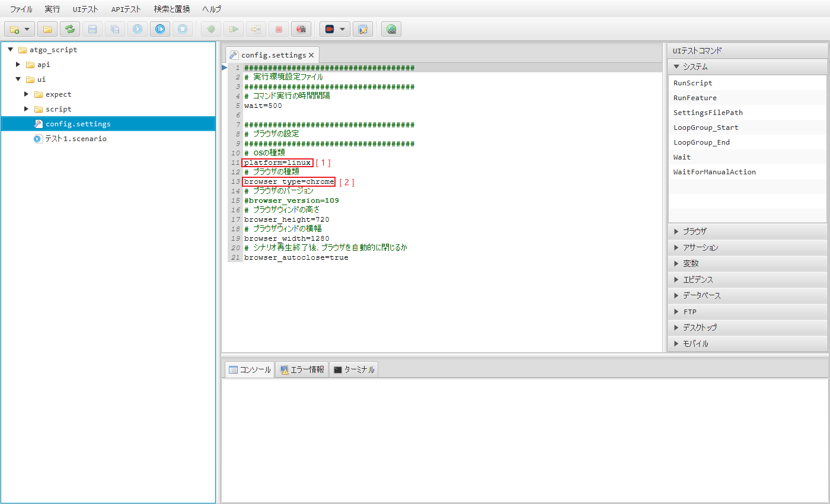Click the clear breakpoints icon
830x504 pixels.
pyautogui.click(x=301, y=29)
